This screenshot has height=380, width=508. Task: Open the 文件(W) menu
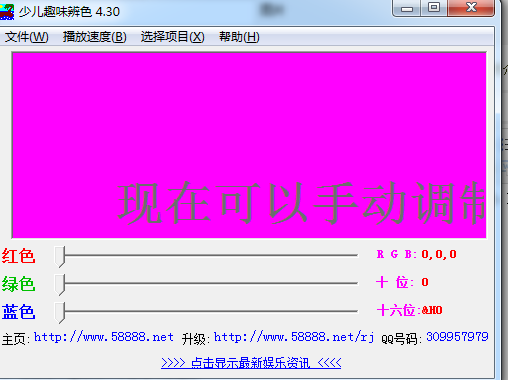pos(27,37)
